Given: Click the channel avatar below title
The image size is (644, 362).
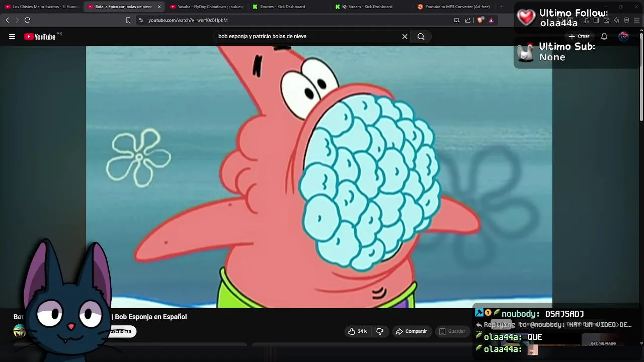Looking at the screenshot, I should [20, 331].
